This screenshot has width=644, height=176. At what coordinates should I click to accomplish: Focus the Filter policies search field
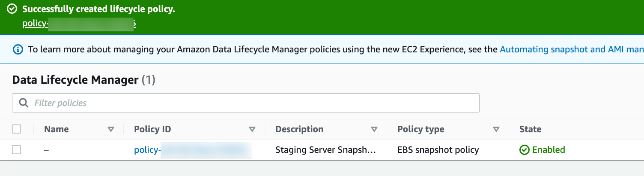click(x=246, y=103)
